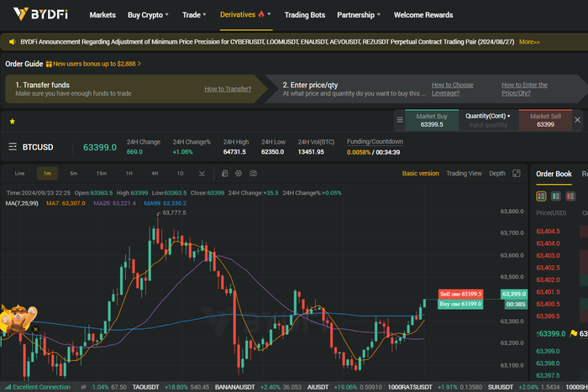Screen dimensions: 588x392
Task: Dismiss the mascot with its X button
Action: (x=35, y=329)
